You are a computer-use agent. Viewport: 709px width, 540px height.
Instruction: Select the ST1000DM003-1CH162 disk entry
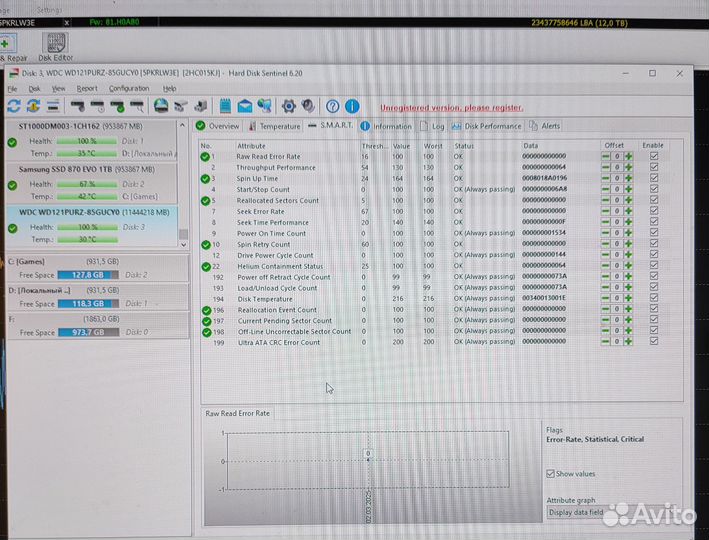91,140
